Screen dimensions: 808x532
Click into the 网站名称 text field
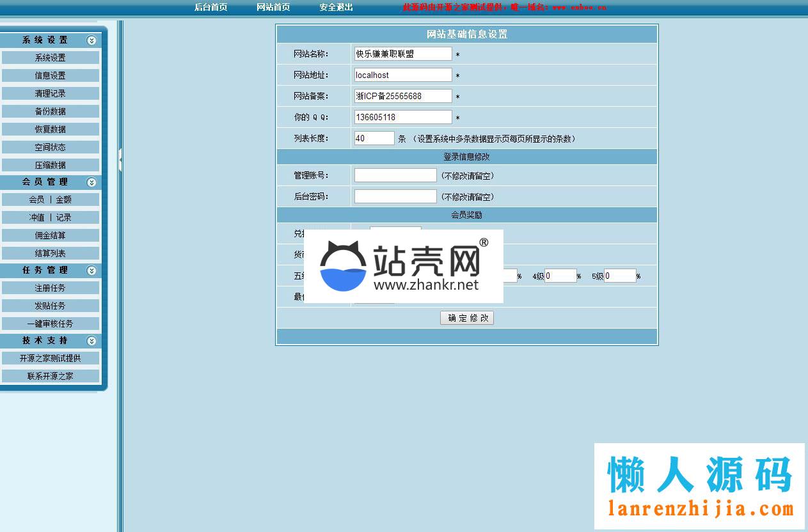pos(402,54)
